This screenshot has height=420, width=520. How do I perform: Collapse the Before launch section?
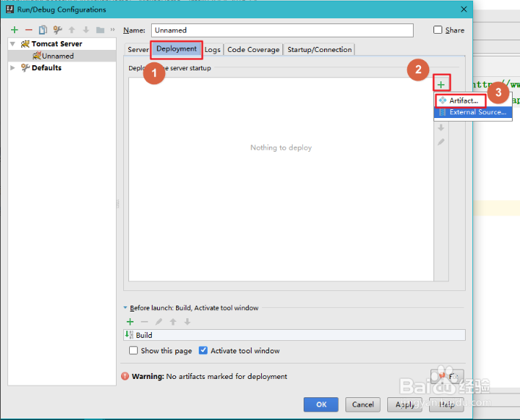tap(125, 308)
